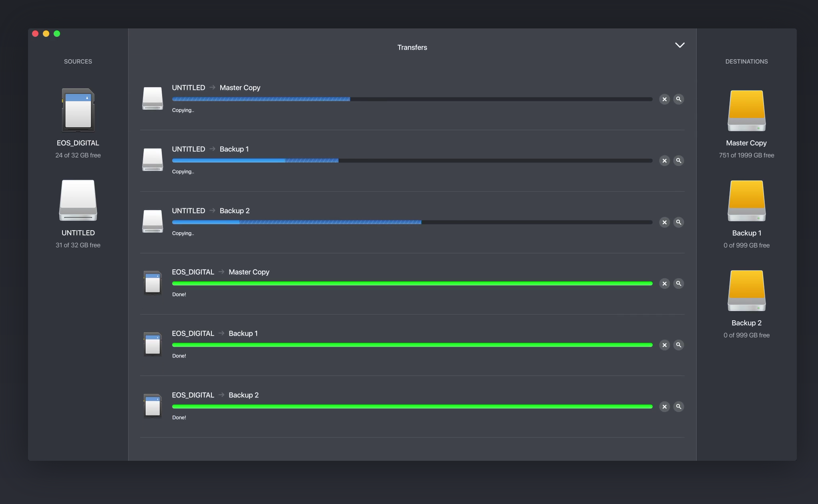Remove the EOS_DIGITAL to Backup 1 transfer

tap(664, 345)
